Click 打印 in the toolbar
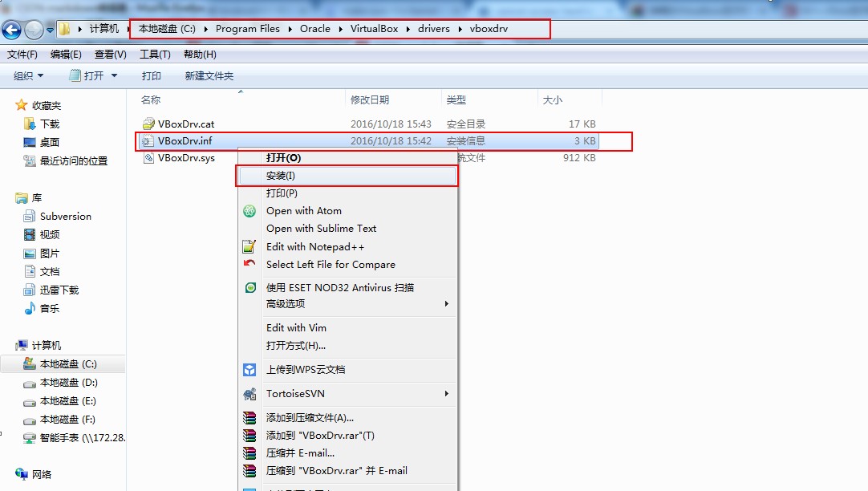 click(151, 76)
